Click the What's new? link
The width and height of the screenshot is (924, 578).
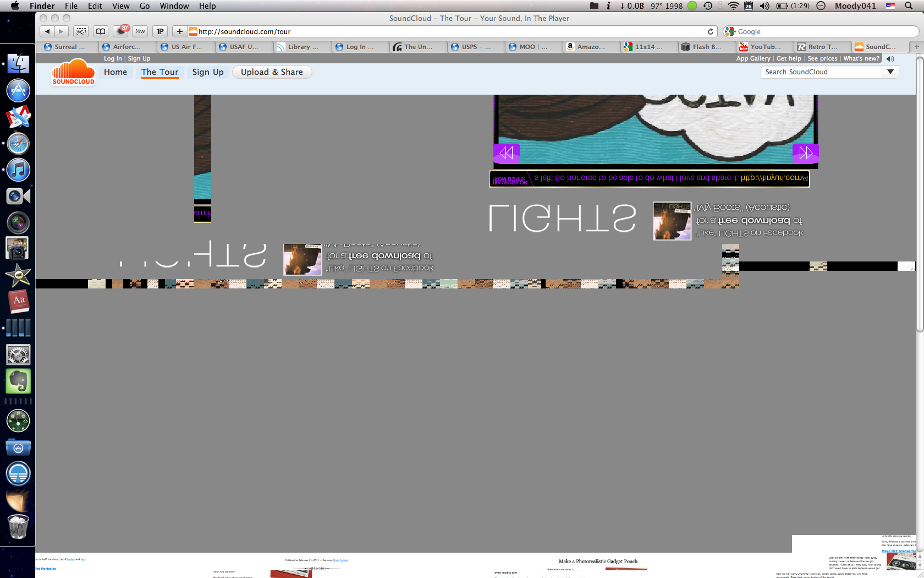861,58
